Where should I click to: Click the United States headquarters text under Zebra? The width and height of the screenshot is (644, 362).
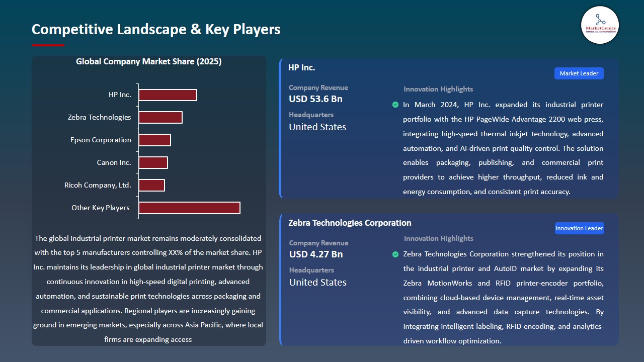[x=317, y=283]
